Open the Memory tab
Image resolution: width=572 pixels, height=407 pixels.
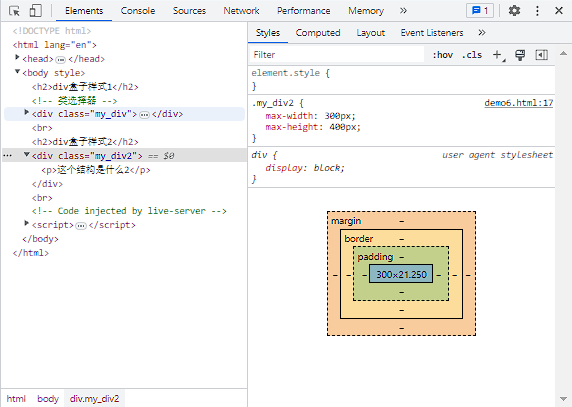[366, 11]
